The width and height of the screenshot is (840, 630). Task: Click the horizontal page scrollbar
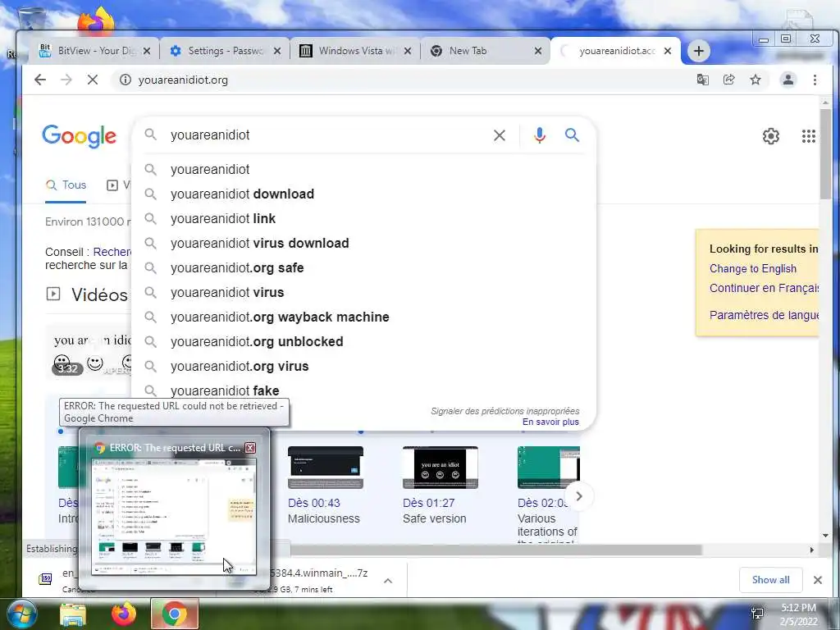[495, 550]
